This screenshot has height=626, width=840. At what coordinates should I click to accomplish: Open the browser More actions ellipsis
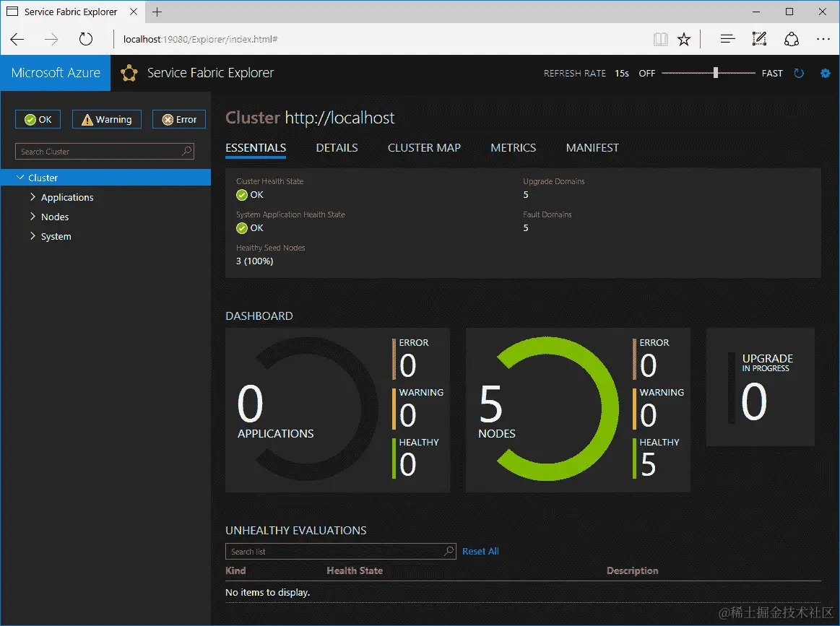click(823, 39)
